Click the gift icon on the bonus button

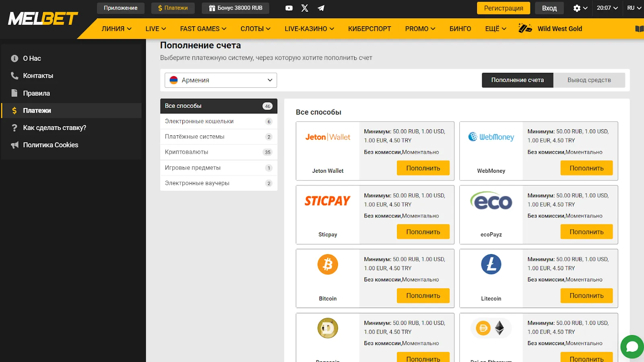(x=212, y=8)
